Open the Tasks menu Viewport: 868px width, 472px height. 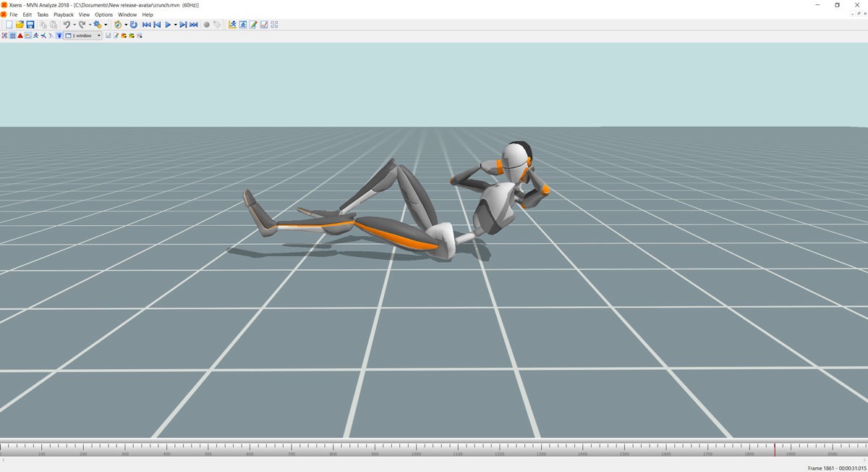[43, 14]
